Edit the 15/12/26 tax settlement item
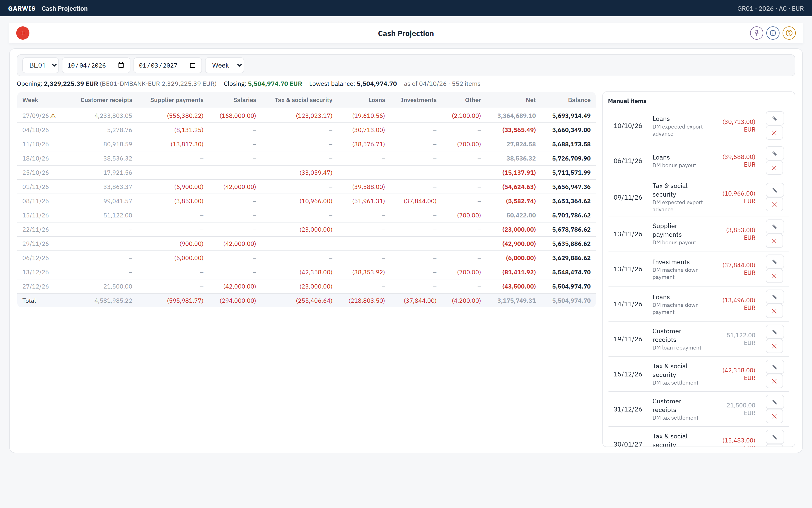Screen dimensions: 812x508 click(774, 367)
